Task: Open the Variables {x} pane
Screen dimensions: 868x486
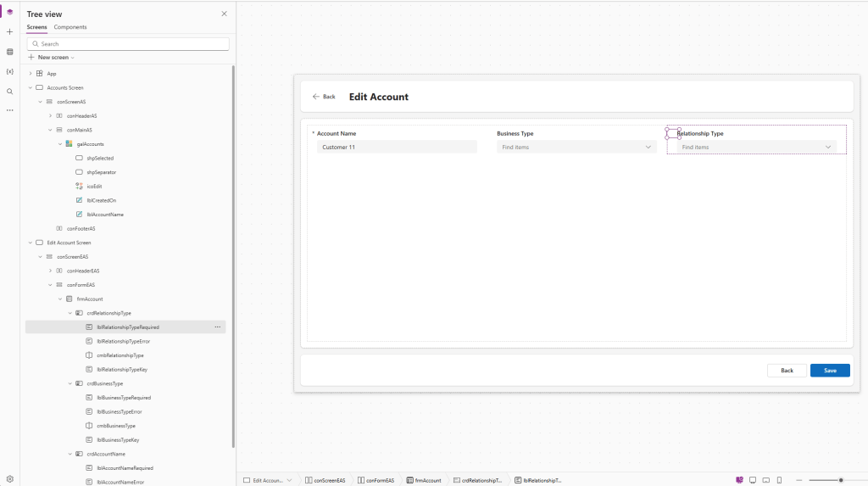Action: pos(10,71)
